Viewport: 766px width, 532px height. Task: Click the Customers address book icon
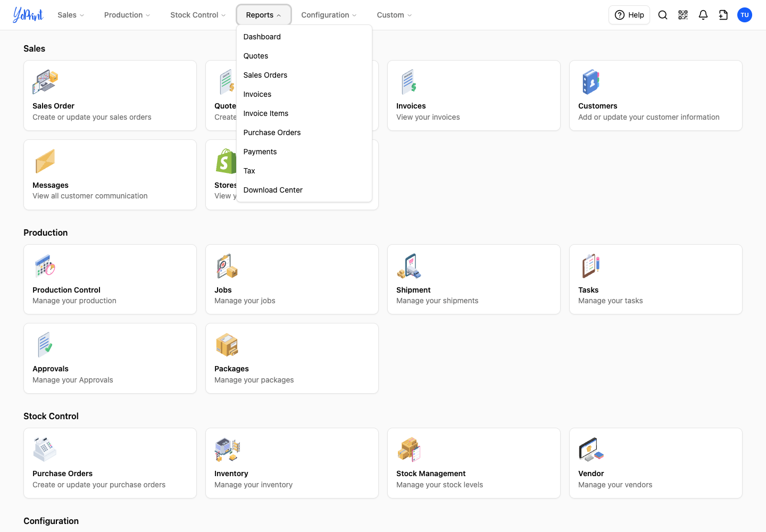click(x=591, y=82)
